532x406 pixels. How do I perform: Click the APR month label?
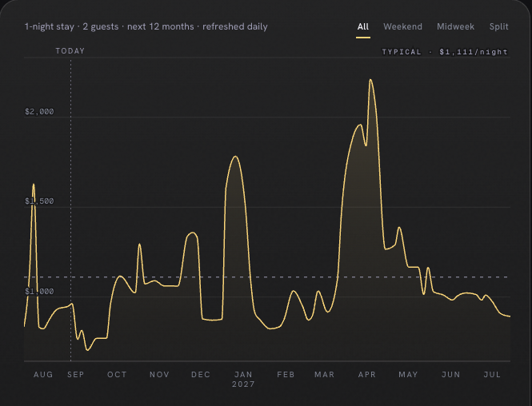point(367,375)
